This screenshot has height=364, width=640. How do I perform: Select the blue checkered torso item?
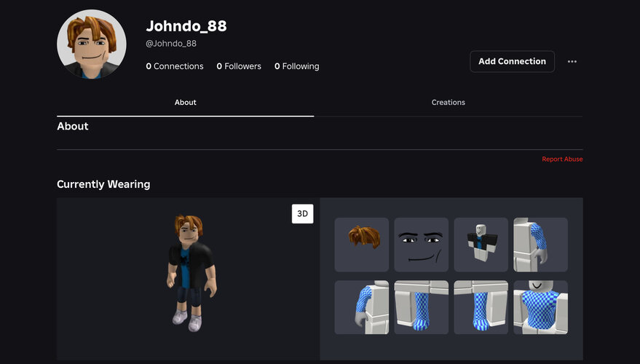[540, 307]
